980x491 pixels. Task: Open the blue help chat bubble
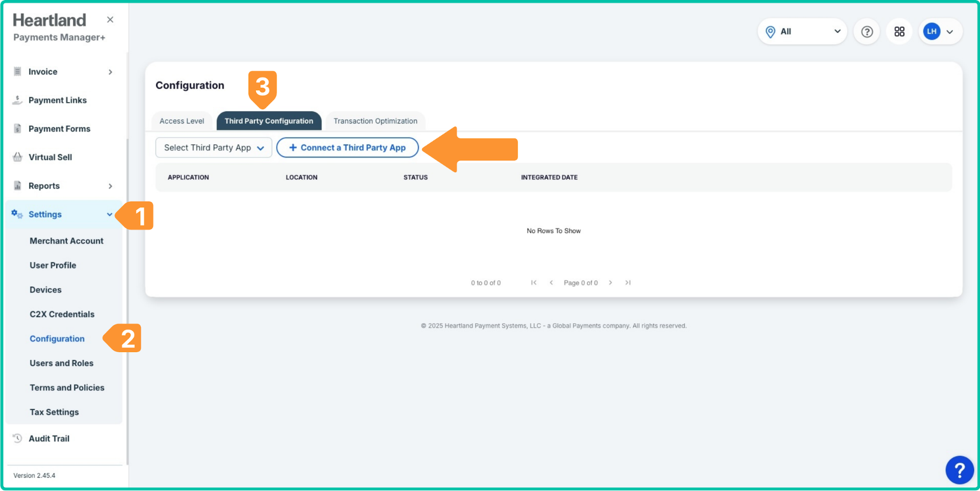click(x=959, y=470)
